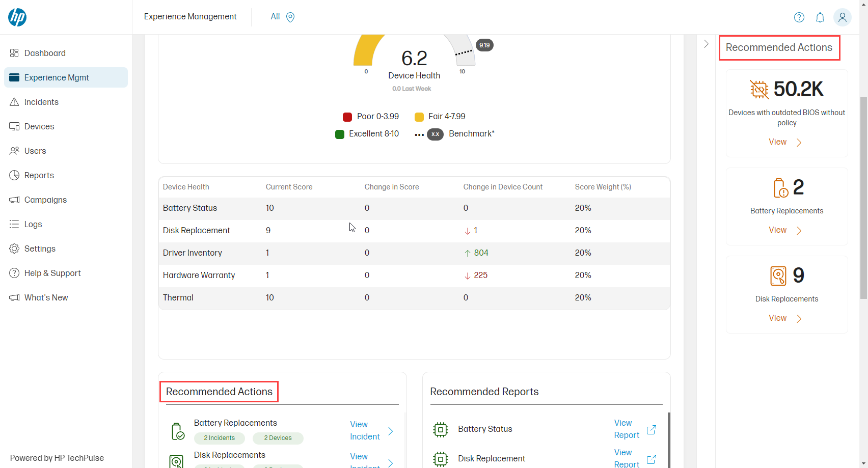Switch to the Experience Mgmt section
The image size is (868, 468).
click(x=56, y=77)
